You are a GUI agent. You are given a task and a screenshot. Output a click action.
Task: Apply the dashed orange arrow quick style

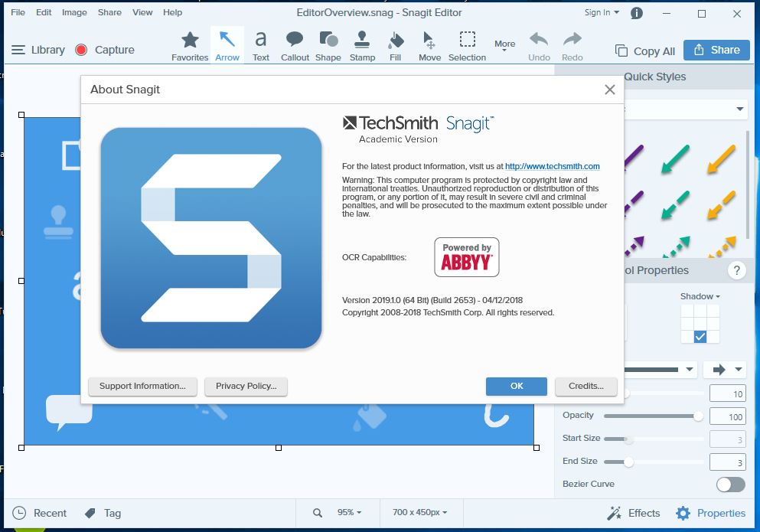[x=721, y=204]
